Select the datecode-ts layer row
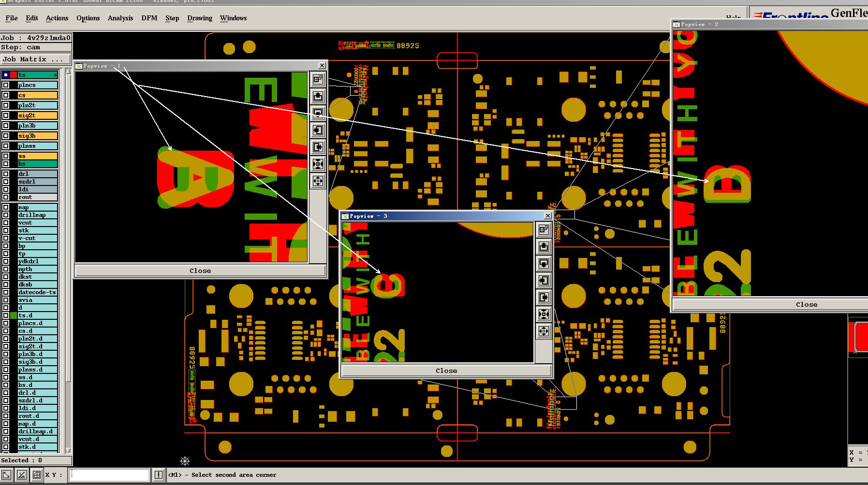The image size is (868, 485). click(x=38, y=292)
